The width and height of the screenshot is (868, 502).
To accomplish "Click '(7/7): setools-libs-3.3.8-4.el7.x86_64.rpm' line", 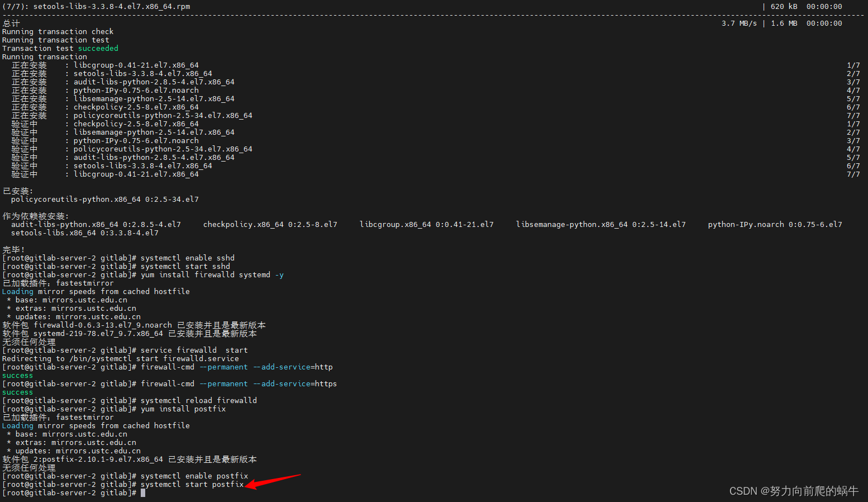I will (96, 7).
